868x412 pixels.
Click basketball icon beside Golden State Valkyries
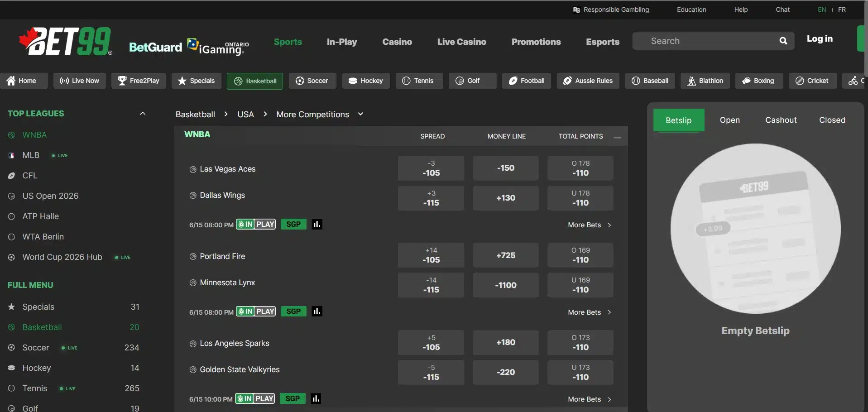(x=193, y=370)
